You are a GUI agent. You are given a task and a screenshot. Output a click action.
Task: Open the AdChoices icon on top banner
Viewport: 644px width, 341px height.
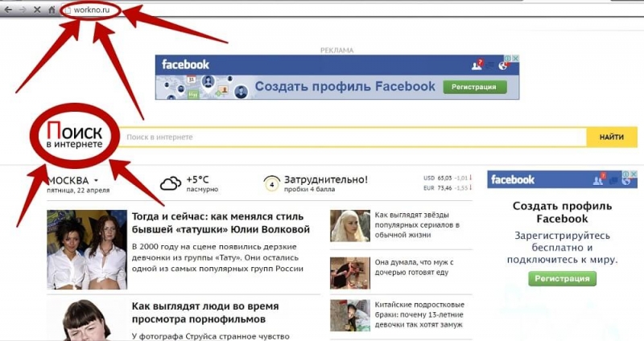[x=508, y=59]
